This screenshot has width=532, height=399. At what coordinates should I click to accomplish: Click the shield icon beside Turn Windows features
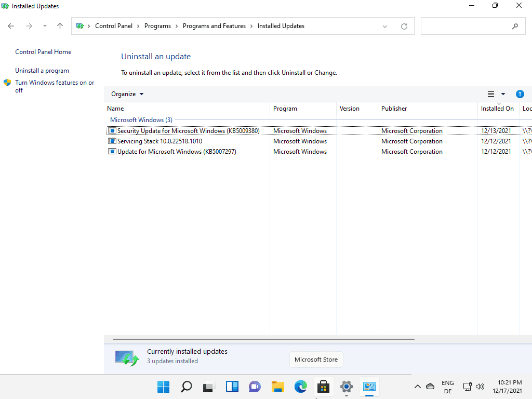[x=7, y=82]
